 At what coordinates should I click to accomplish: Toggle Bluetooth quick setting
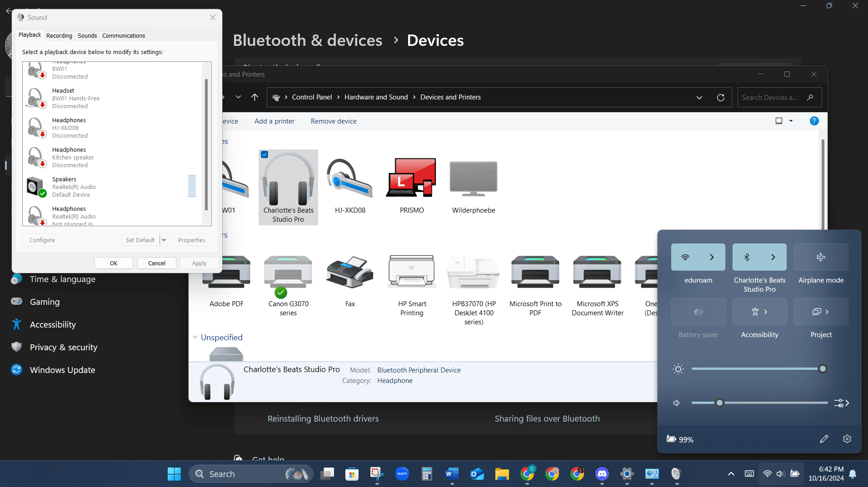pos(746,257)
